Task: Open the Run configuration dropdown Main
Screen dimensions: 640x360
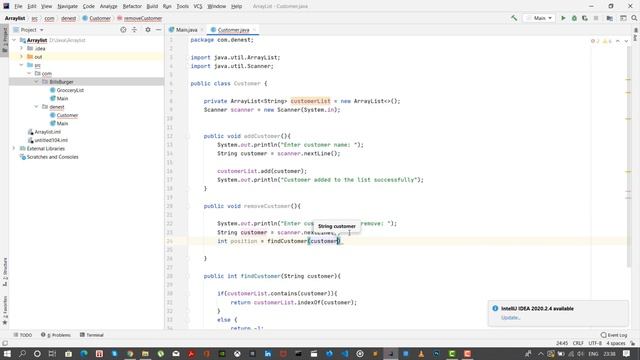Action: click(x=540, y=18)
